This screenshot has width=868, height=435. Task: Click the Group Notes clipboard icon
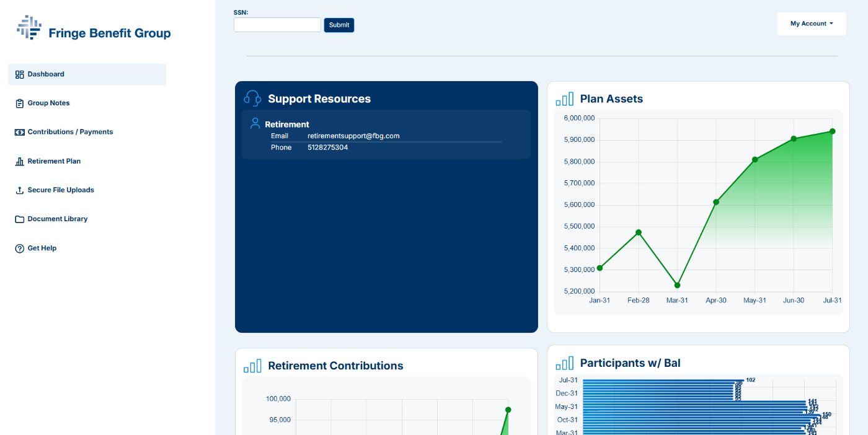pyautogui.click(x=19, y=103)
